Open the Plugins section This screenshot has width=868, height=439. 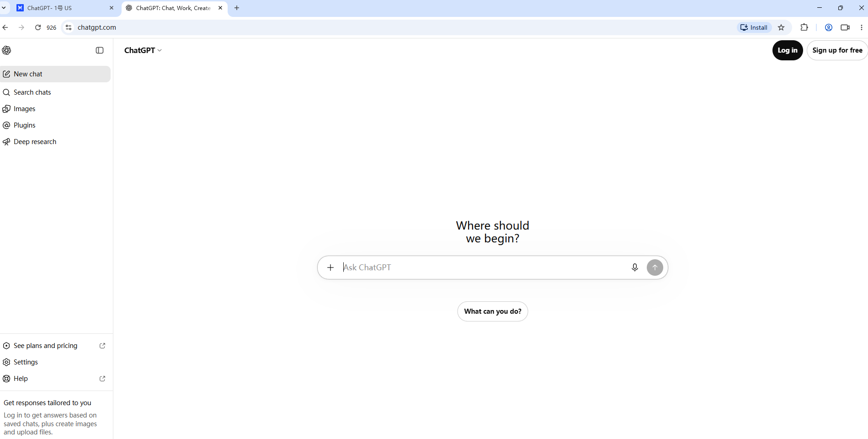55,125
